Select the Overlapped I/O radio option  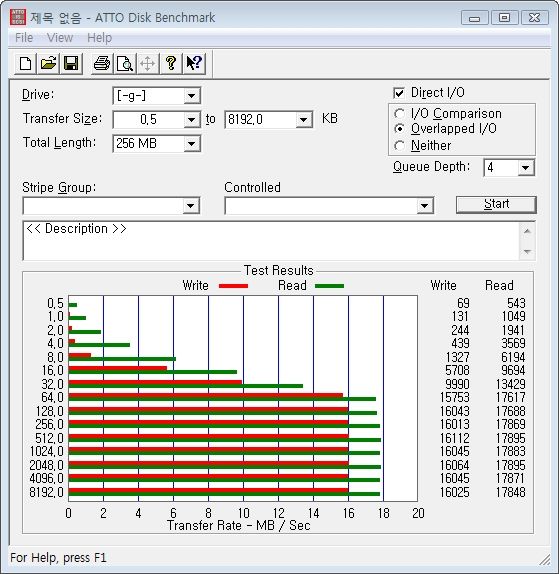point(399,129)
